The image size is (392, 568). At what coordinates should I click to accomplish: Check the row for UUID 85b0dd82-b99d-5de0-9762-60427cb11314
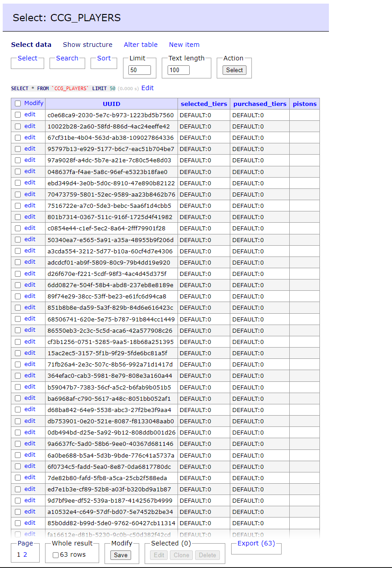tap(18, 523)
